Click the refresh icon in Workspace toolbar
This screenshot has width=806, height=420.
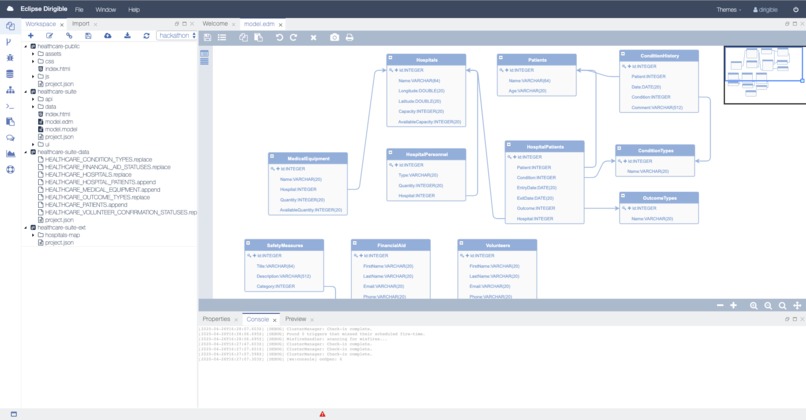(146, 35)
